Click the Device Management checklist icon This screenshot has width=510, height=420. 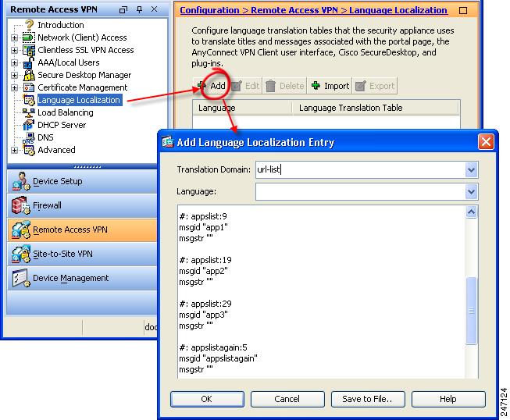[21, 278]
